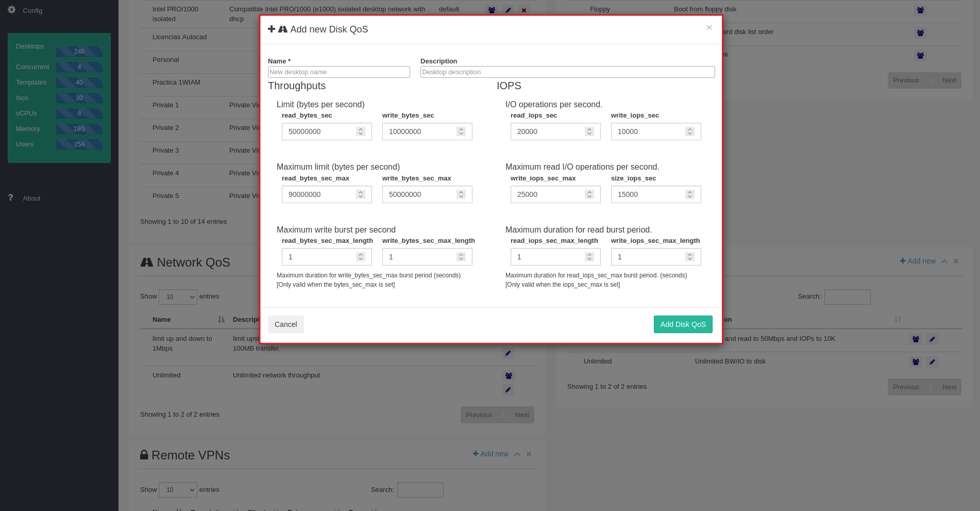Adjust read_bytes_sec stepper arrows

click(361, 131)
